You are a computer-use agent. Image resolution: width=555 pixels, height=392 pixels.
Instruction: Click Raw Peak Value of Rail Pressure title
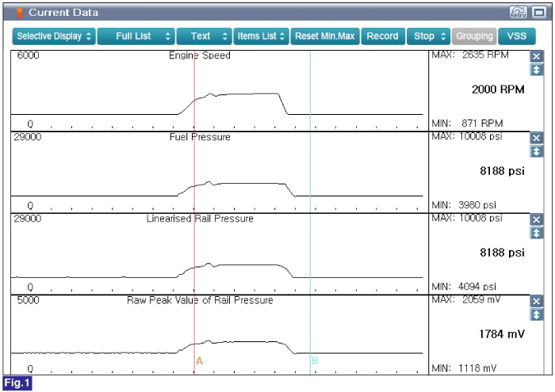(x=200, y=300)
